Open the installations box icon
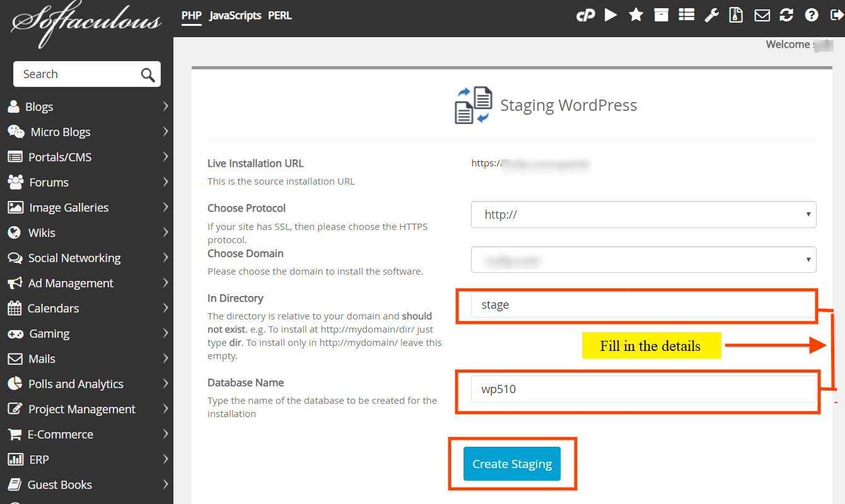Screen dimensions: 845x504 [x=661, y=14]
